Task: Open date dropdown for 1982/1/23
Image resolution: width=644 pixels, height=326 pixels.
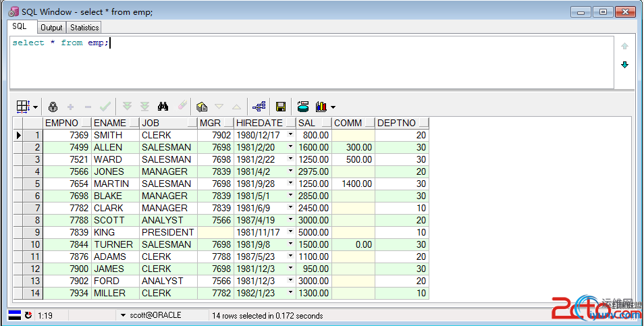Action: (x=291, y=293)
